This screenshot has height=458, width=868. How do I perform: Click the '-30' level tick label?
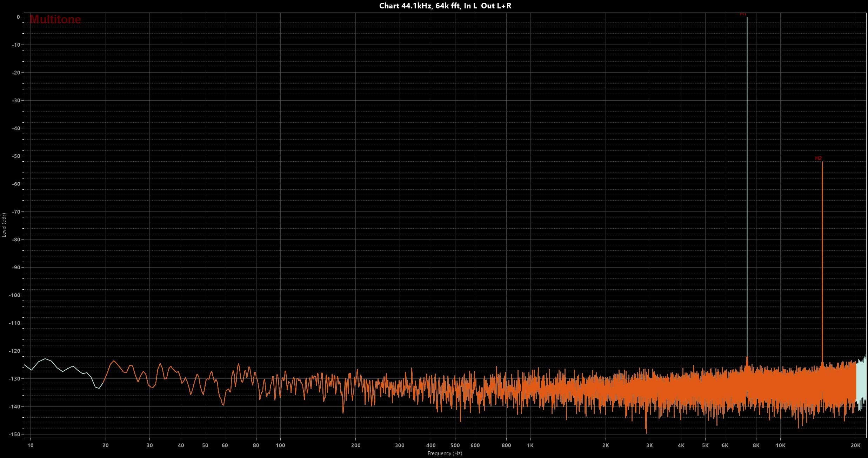[15, 101]
